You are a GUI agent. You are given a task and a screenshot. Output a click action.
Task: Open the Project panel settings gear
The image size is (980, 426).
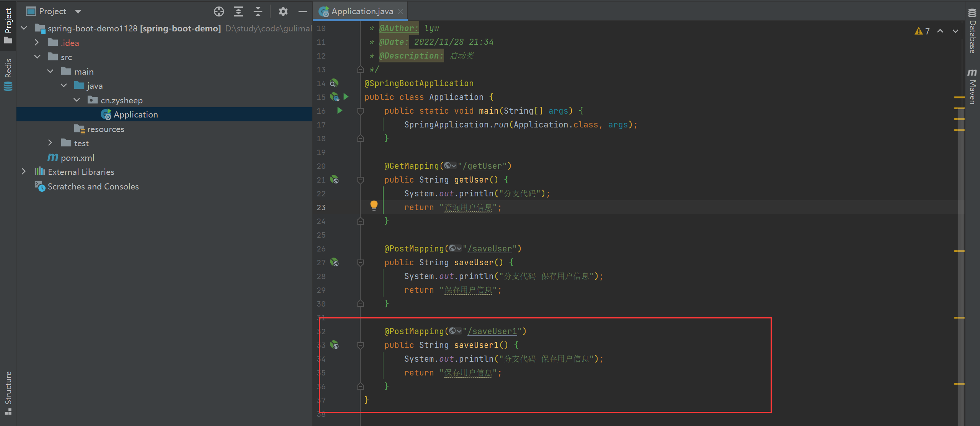(283, 11)
